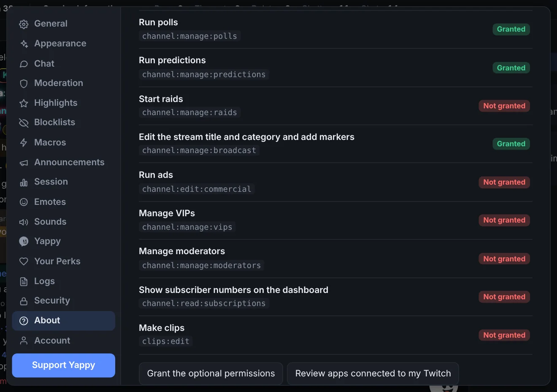This screenshot has height=392, width=557.
Task: Click the channel:manage:moderators scope text
Action: pos(202,266)
